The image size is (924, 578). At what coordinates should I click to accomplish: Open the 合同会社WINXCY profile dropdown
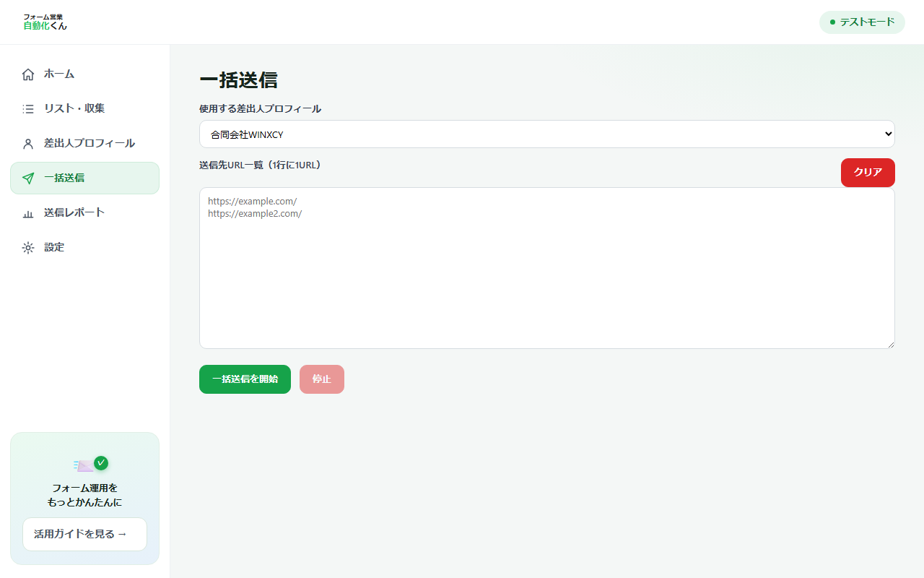pyautogui.click(x=547, y=134)
